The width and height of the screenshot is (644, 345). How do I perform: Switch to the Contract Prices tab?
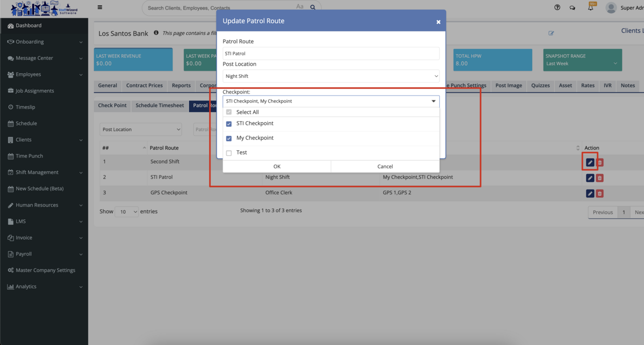point(144,85)
